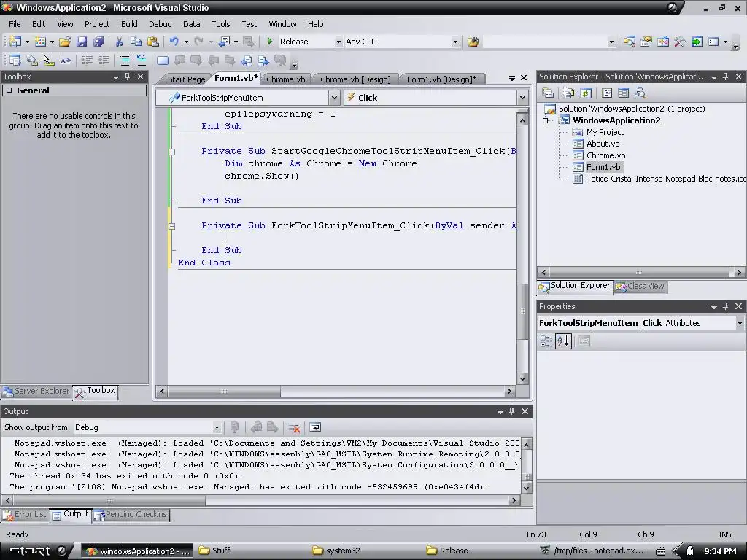Switch to the Start Page tab
Screen dimensions: 747x560
186,79
